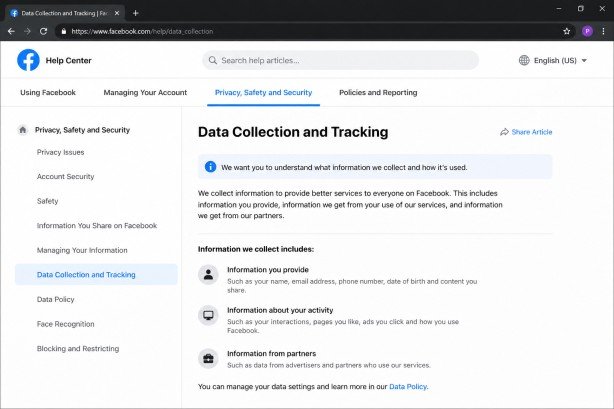The height and width of the screenshot is (409, 614).
Task: Go to Safety in the sidebar
Action: pos(47,201)
